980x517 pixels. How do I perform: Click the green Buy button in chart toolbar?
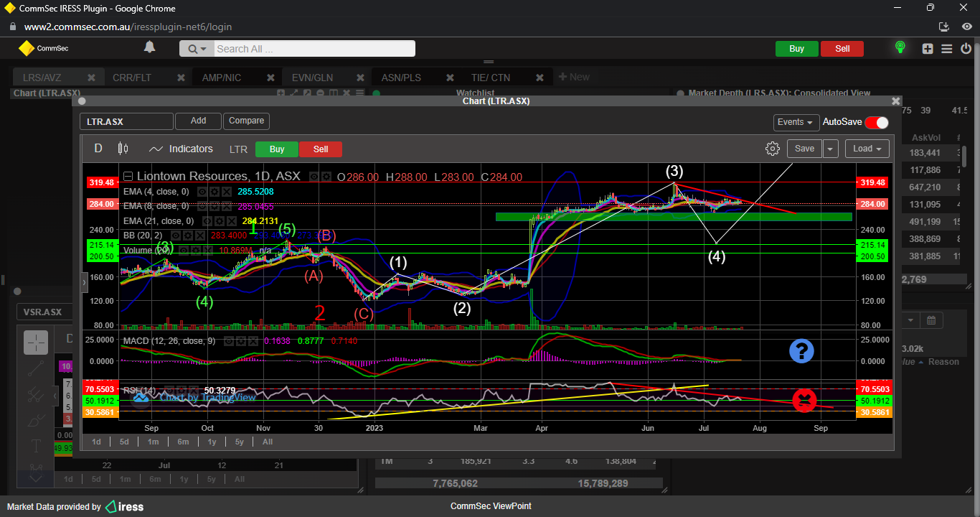click(x=277, y=149)
